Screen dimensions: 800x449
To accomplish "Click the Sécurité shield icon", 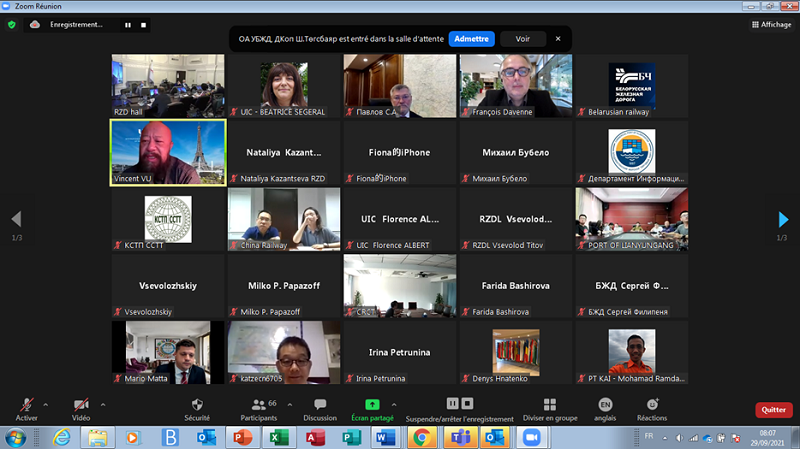I will pos(197,404).
